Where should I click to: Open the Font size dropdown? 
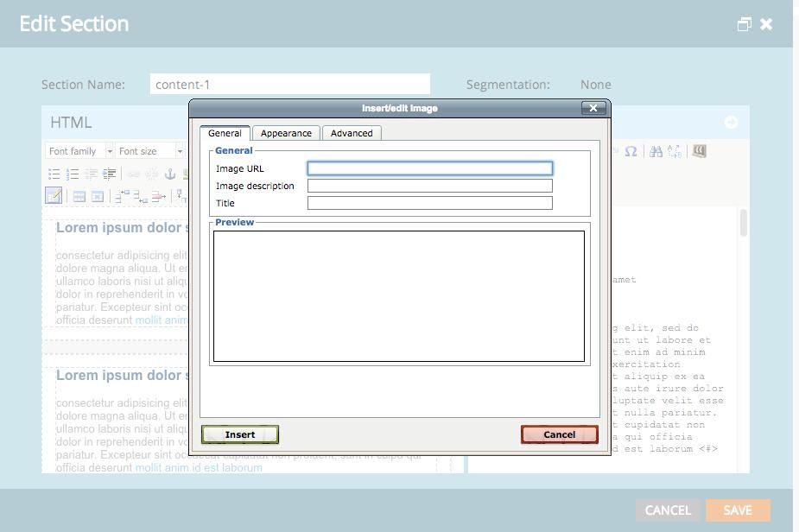149,151
